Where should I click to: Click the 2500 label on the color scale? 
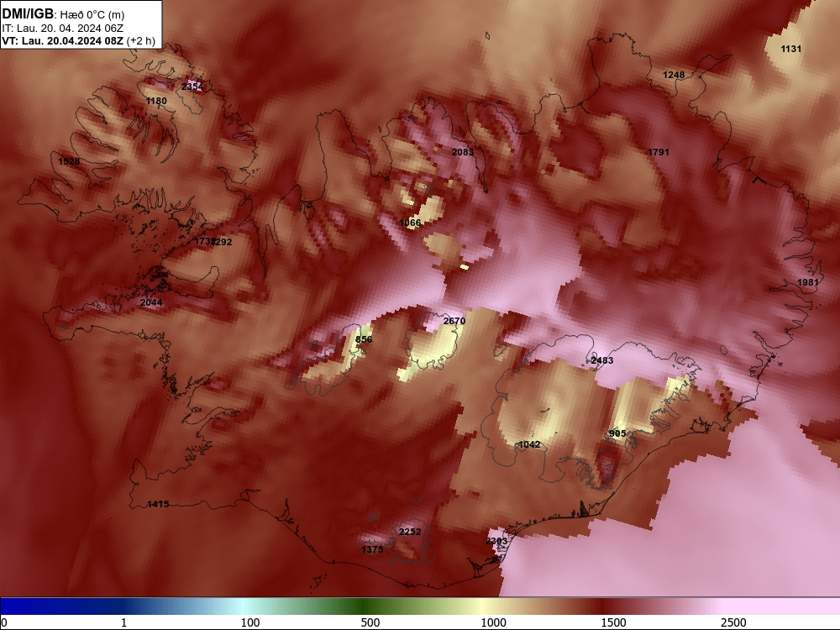733,622
